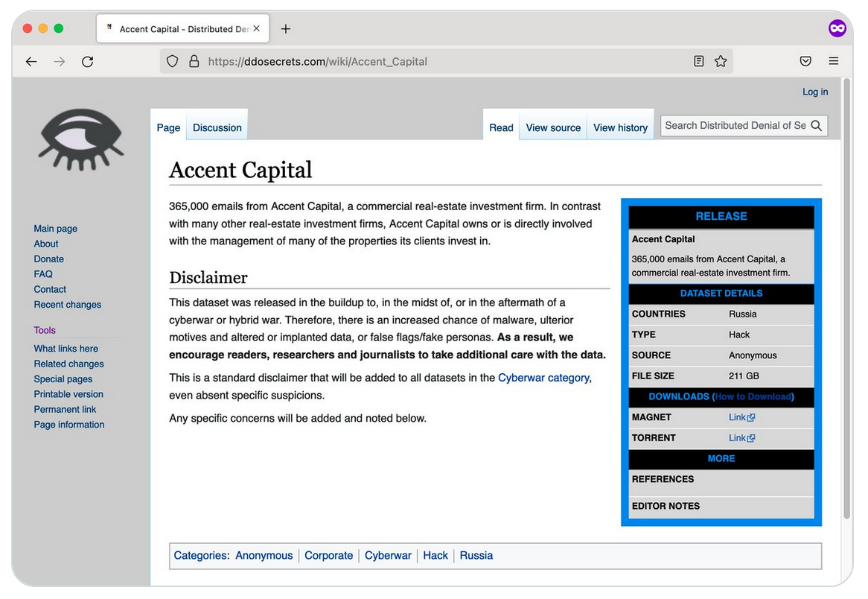Switch to the Discussion tab
Image resolution: width=868 pixels, height=599 pixels.
(217, 128)
